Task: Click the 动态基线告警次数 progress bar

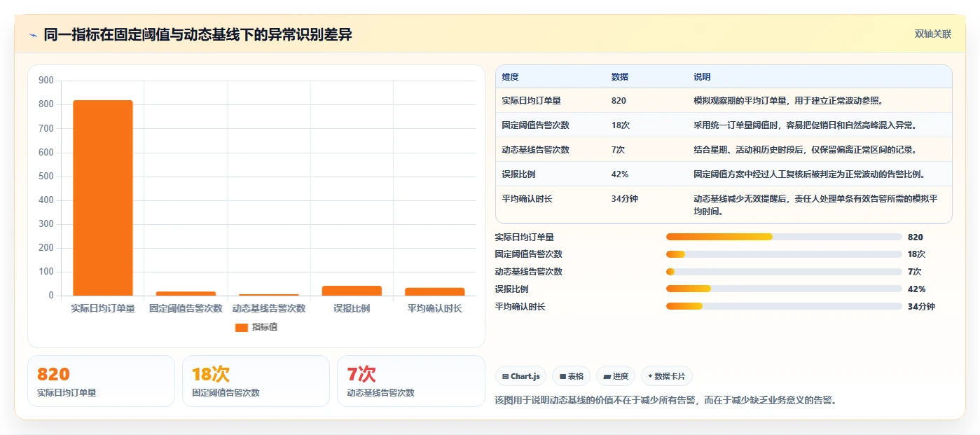Action: (x=784, y=272)
